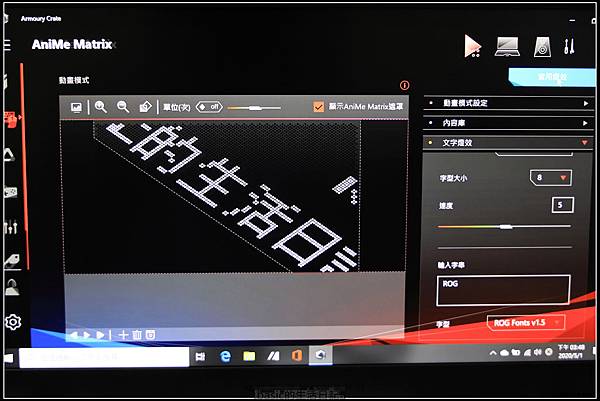The image size is (600, 401).
Task: Go to previous frame in the timeline controls
Action: pyautogui.click(x=74, y=335)
